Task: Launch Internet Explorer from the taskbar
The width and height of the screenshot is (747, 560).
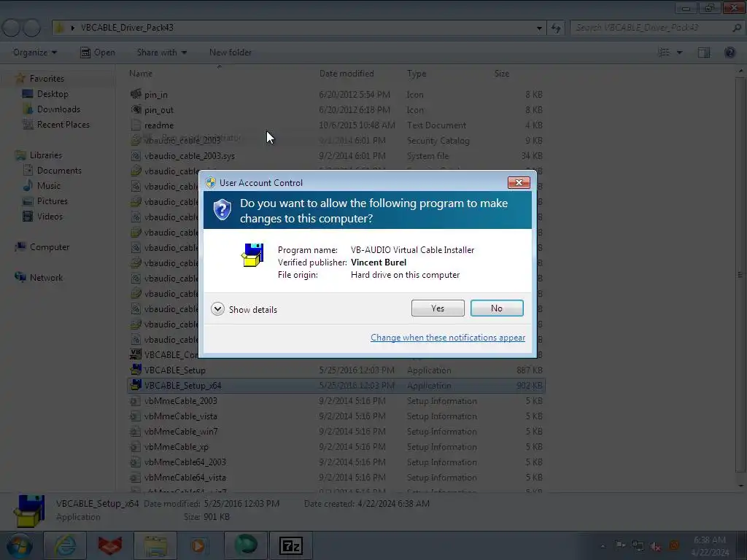Action: [x=65, y=545]
